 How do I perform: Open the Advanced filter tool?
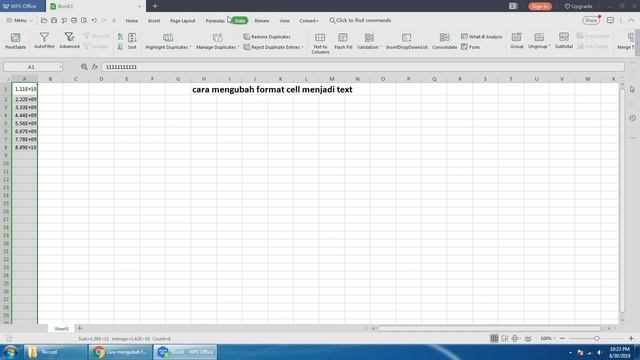coord(69,41)
